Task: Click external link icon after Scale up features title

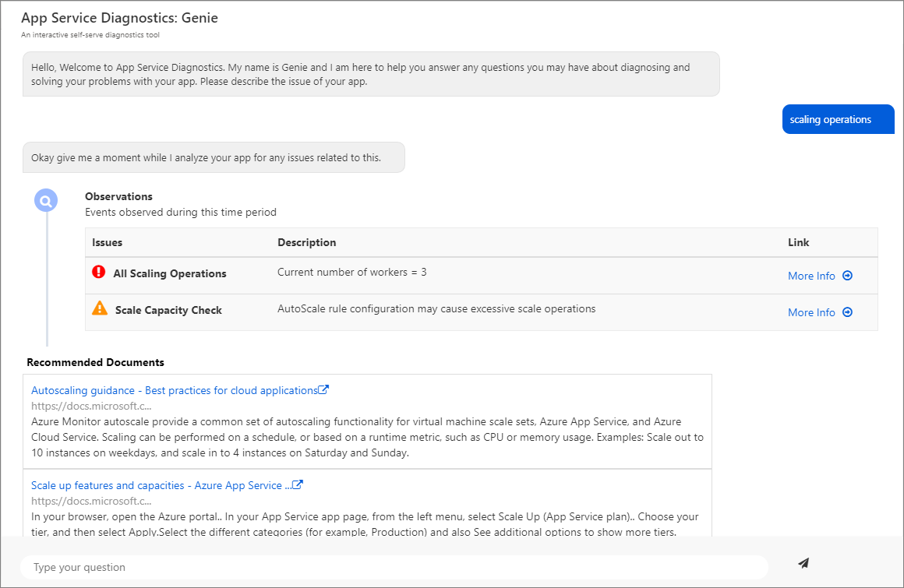Action: tap(298, 484)
